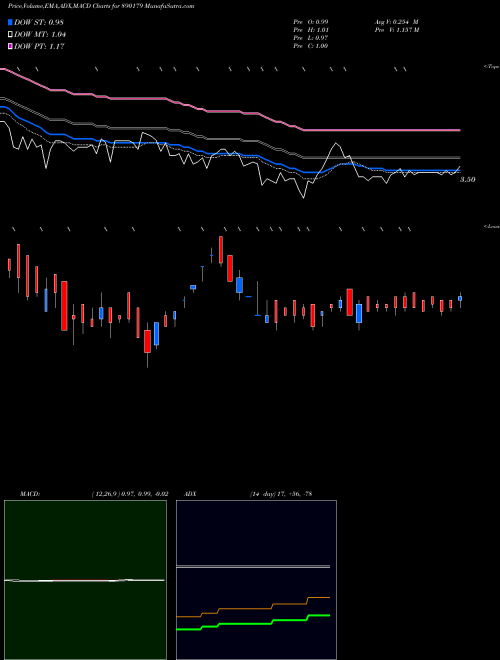Click the chart title for 890179 MunafaSutra.com

point(101,7)
